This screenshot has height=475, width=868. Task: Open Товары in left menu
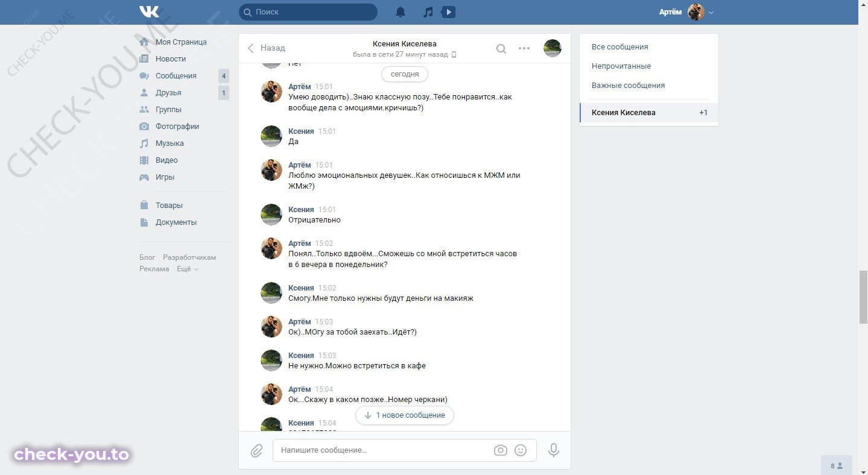pos(169,206)
